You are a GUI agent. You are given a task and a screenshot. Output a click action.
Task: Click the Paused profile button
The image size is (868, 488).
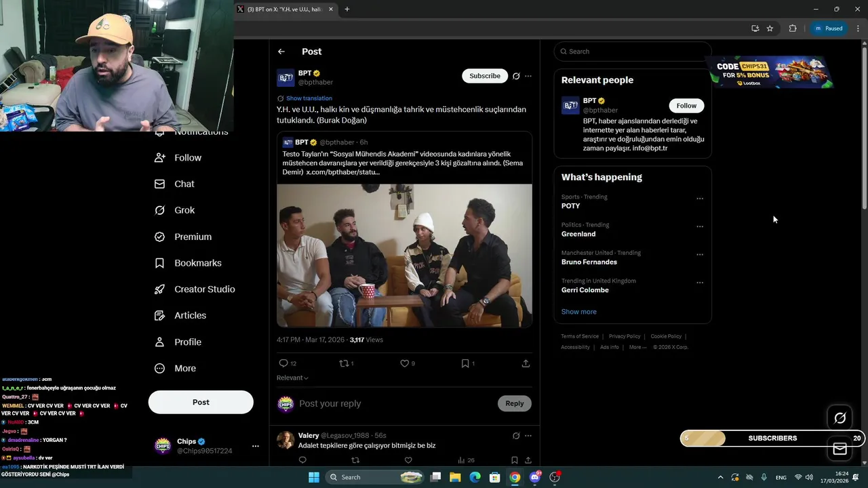pyautogui.click(x=829, y=28)
